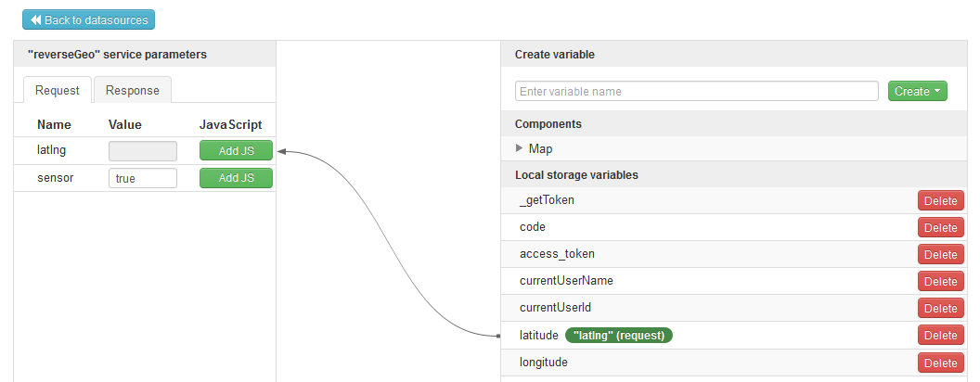
Task: Click the "latlng" (request) mapping badge
Action: click(619, 335)
